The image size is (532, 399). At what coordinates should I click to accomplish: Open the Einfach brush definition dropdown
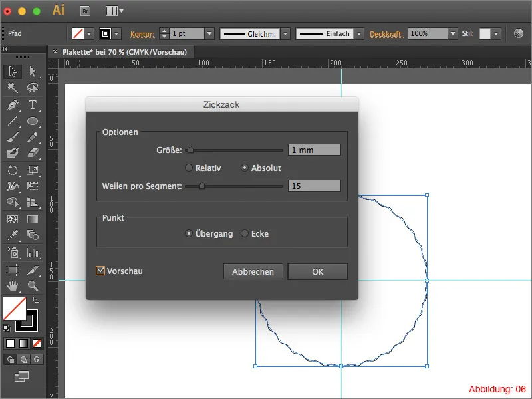359,34
